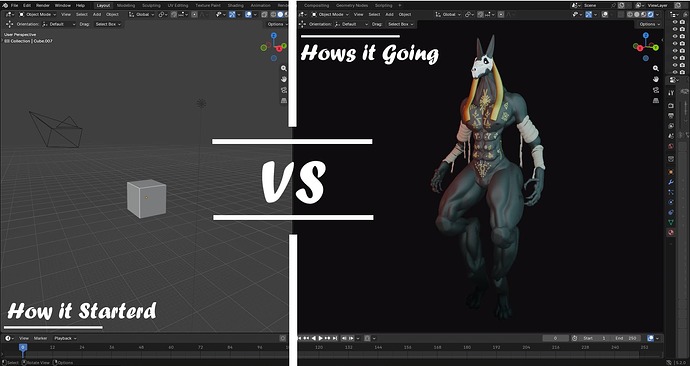Screen dimensions: 690x366
Task: Click the current frame field showing 0
Action: [555, 338]
